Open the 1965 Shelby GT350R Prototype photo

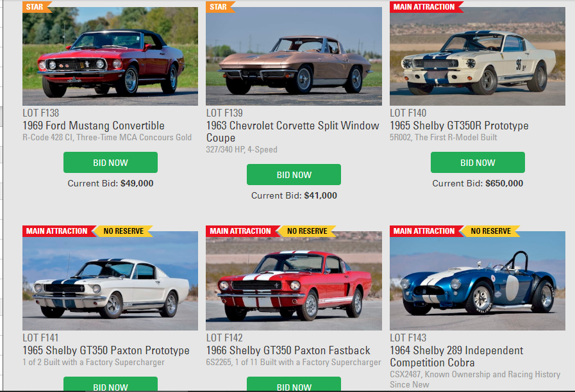tap(478, 56)
